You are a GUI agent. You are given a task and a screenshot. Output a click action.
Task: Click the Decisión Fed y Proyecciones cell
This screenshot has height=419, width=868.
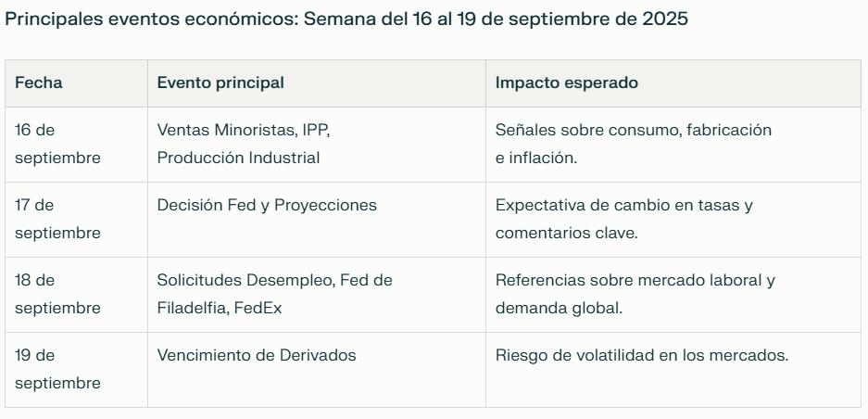click(x=317, y=220)
